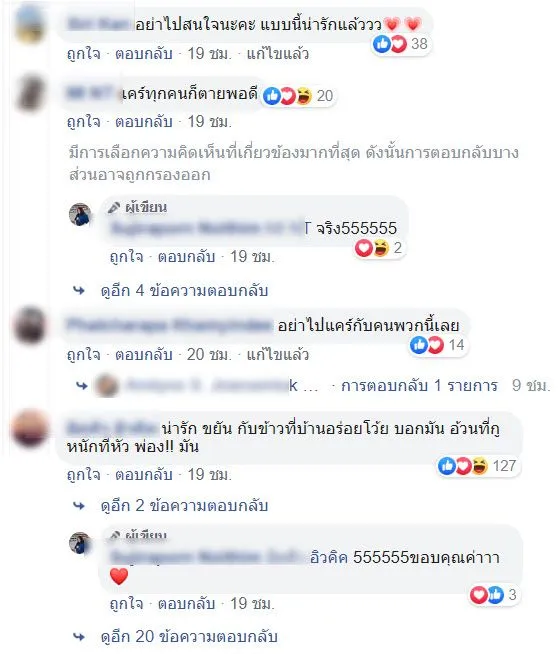Click the 20 ชม. timestamp link
This screenshot has width=558, height=654.
coord(209,355)
